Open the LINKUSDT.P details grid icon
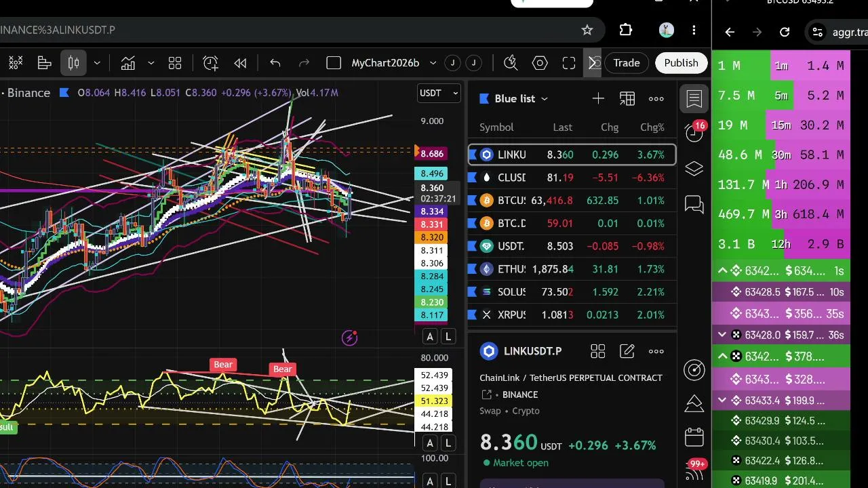The width and height of the screenshot is (868, 488). [597, 351]
